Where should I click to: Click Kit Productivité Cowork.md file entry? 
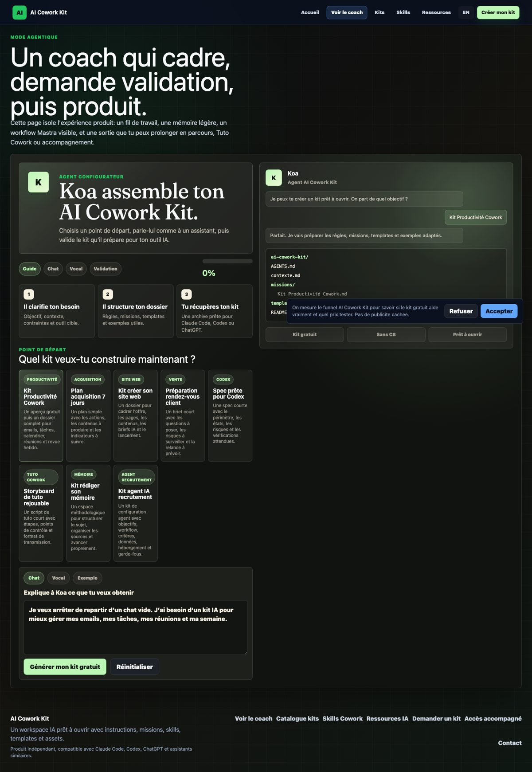click(x=312, y=294)
